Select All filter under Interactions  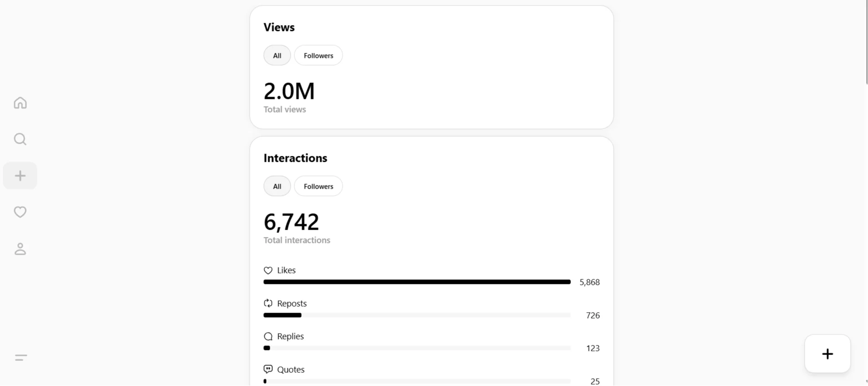[277, 186]
